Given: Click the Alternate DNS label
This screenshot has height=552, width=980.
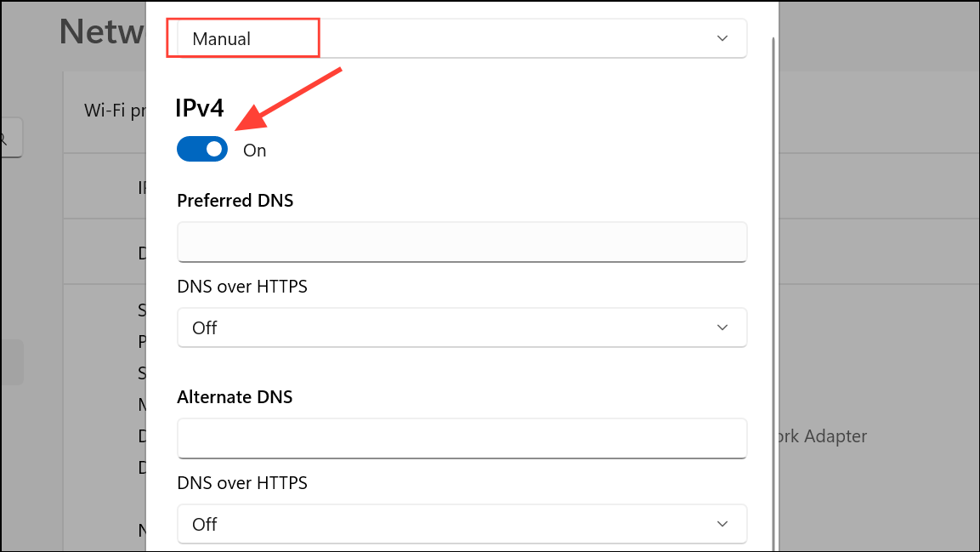Looking at the screenshot, I should coord(235,397).
